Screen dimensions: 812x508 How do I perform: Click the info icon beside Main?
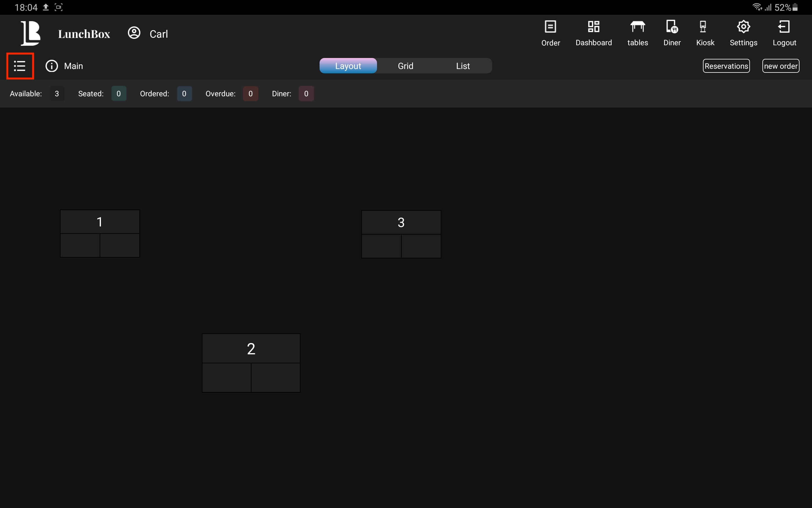coord(52,66)
